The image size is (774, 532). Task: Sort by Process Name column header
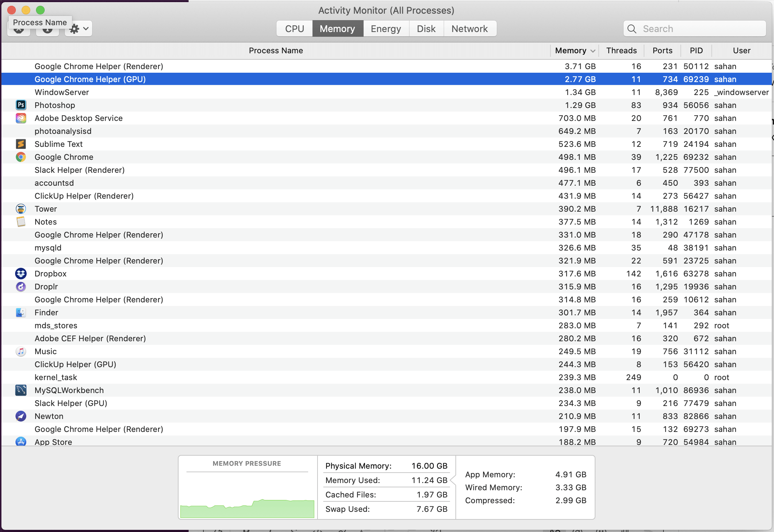click(276, 50)
